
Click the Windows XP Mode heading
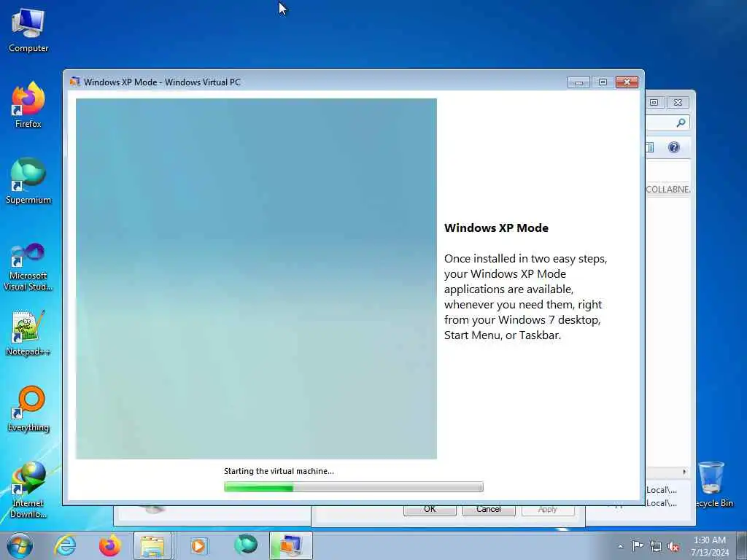(496, 227)
